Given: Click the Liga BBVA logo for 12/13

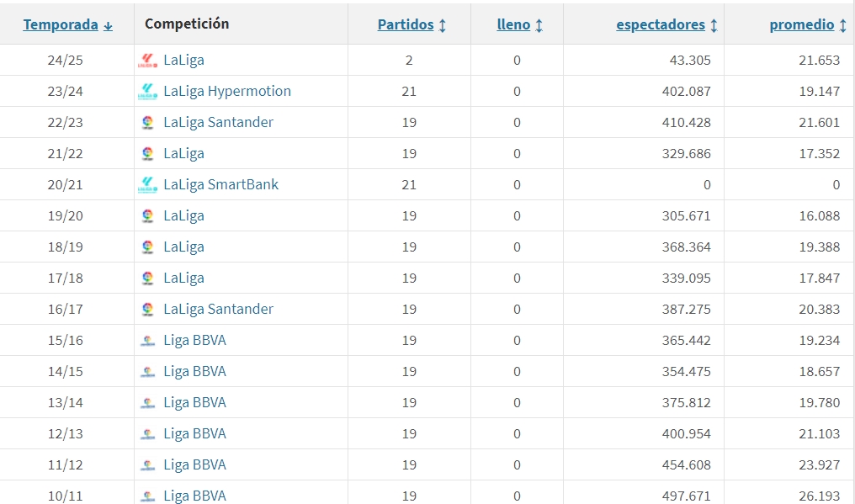Looking at the screenshot, I should click(148, 434).
